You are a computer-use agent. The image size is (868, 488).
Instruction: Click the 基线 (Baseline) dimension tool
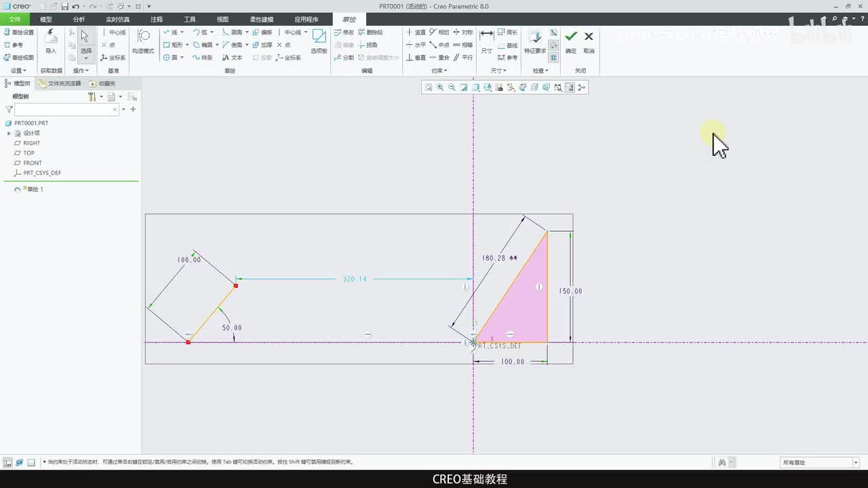coord(507,45)
